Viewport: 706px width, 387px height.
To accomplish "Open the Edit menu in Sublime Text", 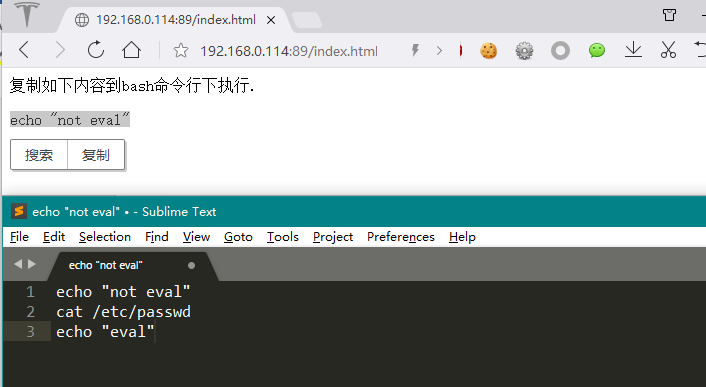I will pos(54,237).
